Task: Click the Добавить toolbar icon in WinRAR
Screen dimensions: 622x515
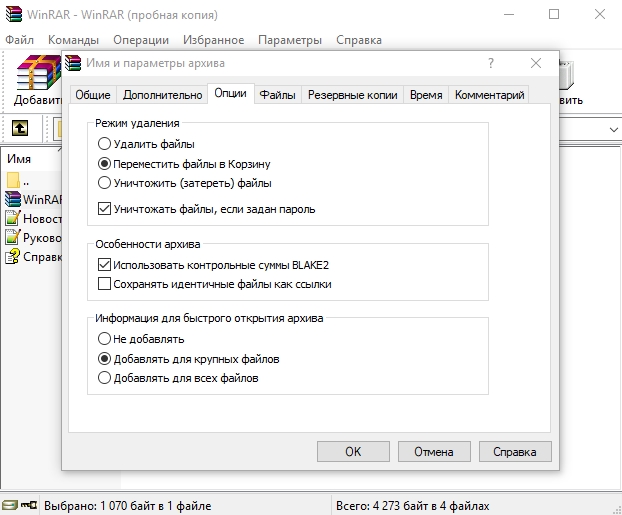Action: [38, 73]
